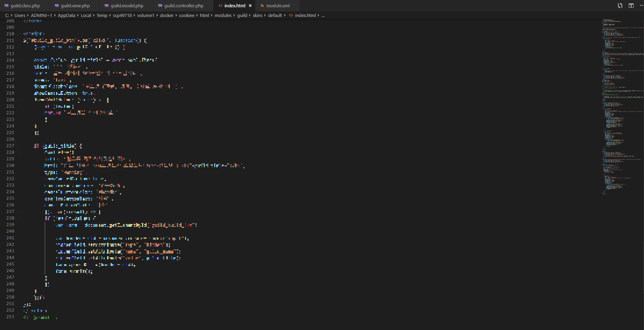Split the editor to the right
This screenshot has width=644, height=330.
tap(631, 6)
